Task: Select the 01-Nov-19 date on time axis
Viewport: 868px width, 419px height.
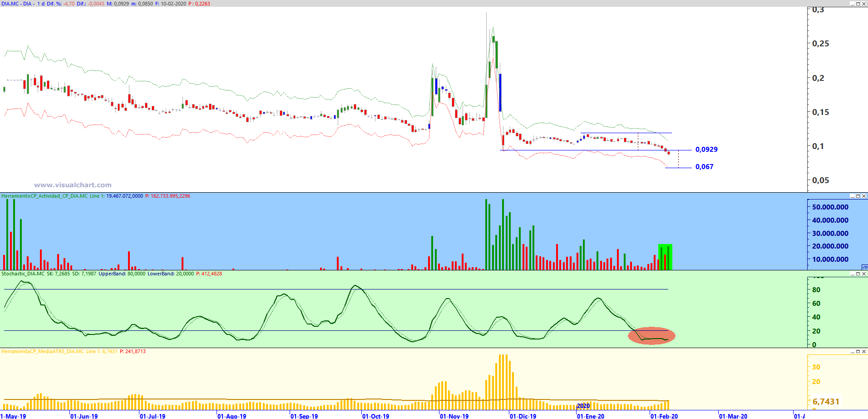Action: pyautogui.click(x=454, y=416)
